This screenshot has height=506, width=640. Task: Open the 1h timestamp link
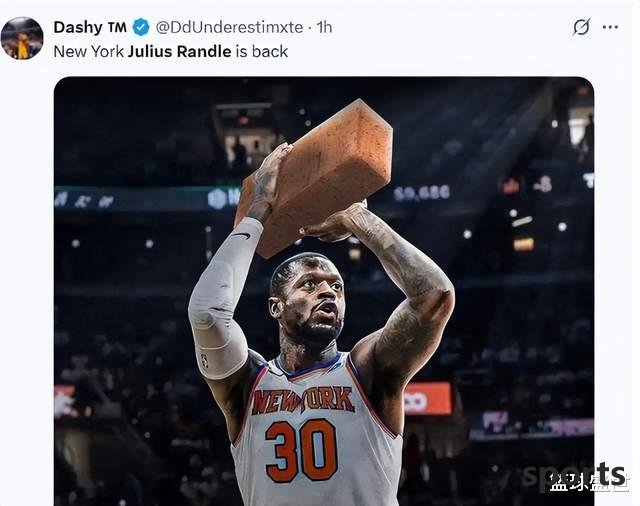click(324, 27)
